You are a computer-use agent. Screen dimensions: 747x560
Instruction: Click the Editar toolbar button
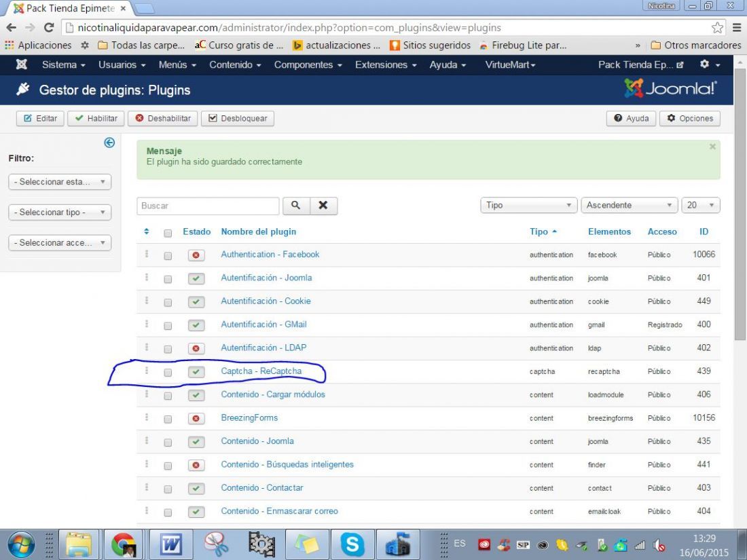coord(41,119)
